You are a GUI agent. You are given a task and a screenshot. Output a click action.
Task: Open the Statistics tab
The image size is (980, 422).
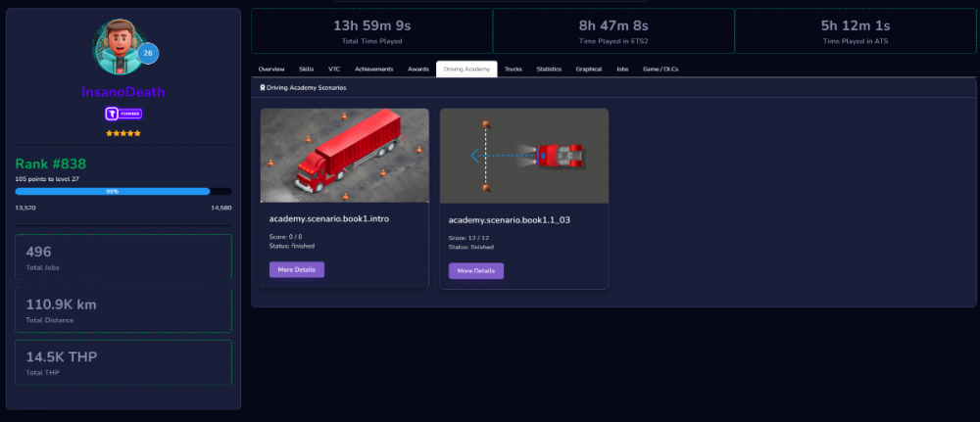pos(549,70)
